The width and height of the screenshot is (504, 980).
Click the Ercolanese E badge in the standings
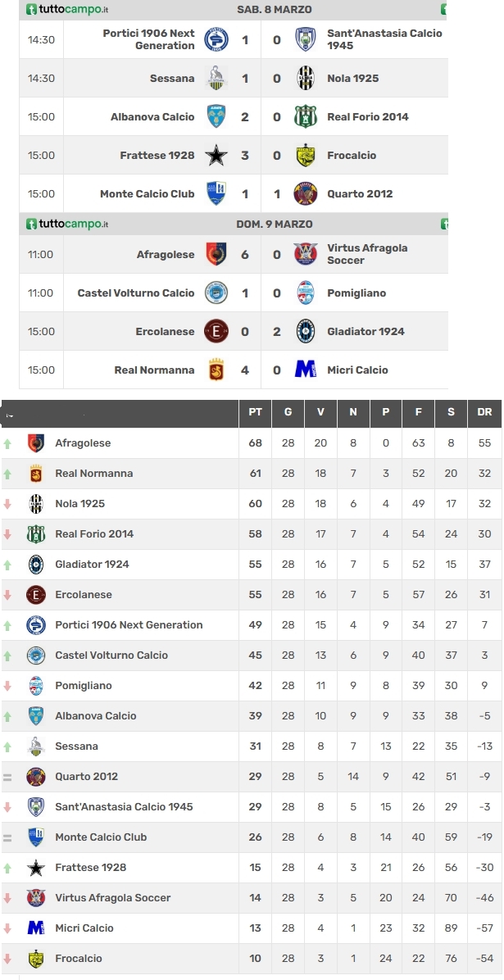tap(36, 594)
